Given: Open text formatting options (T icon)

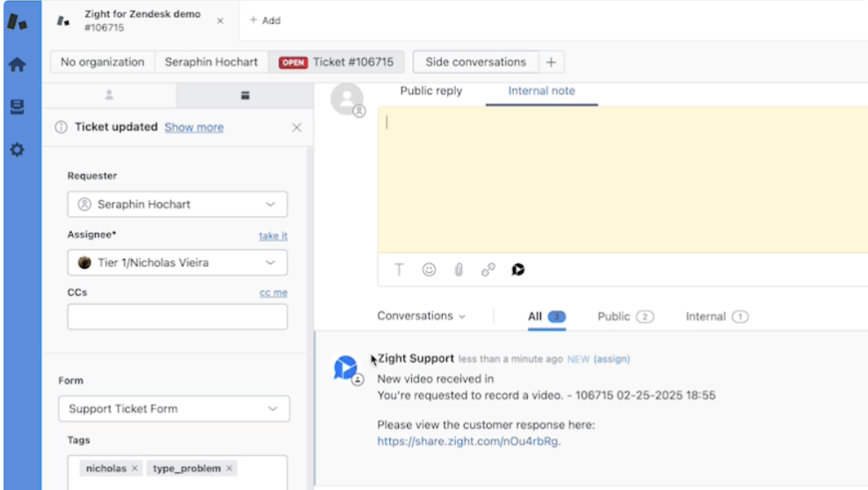Looking at the screenshot, I should coord(399,270).
